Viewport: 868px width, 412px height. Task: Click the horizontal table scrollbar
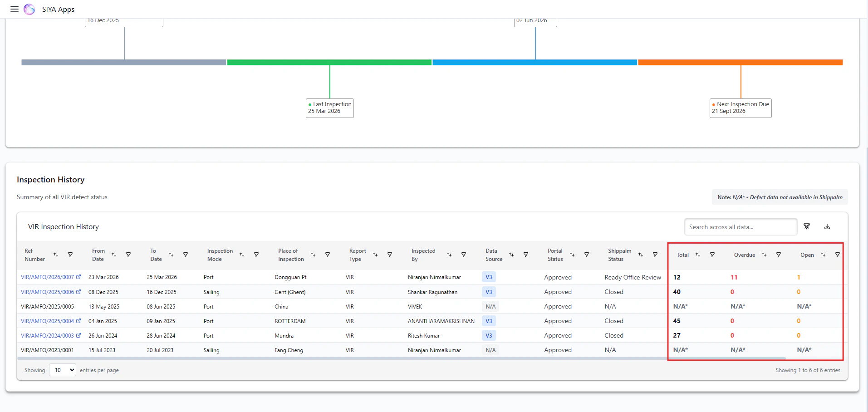(401, 358)
